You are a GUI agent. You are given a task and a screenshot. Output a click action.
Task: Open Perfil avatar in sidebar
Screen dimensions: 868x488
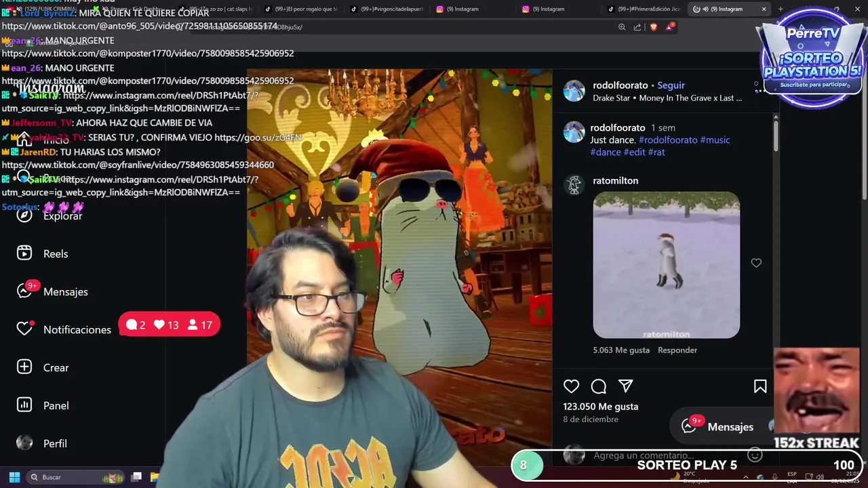(x=24, y=443)
